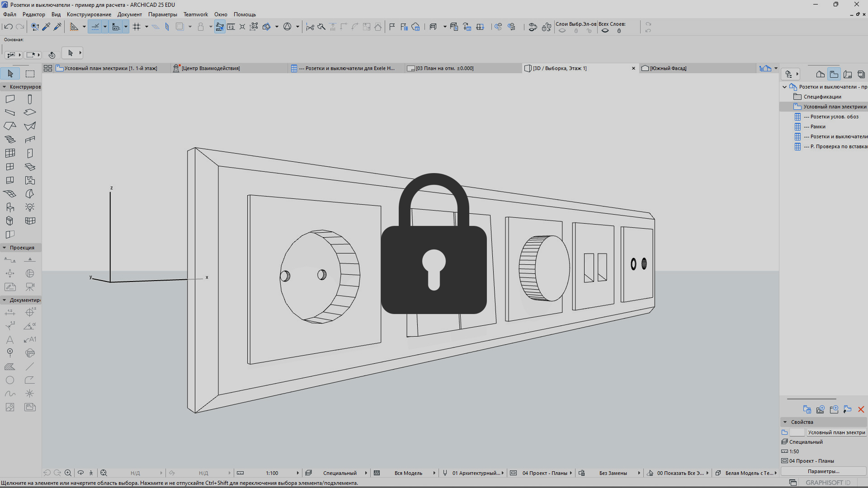Open the Вид menu

coord(56,14)
